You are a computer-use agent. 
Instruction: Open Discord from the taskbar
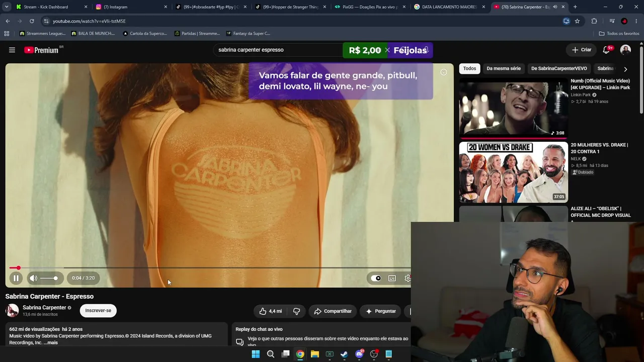pyautogui.click(x=359, y=354)
